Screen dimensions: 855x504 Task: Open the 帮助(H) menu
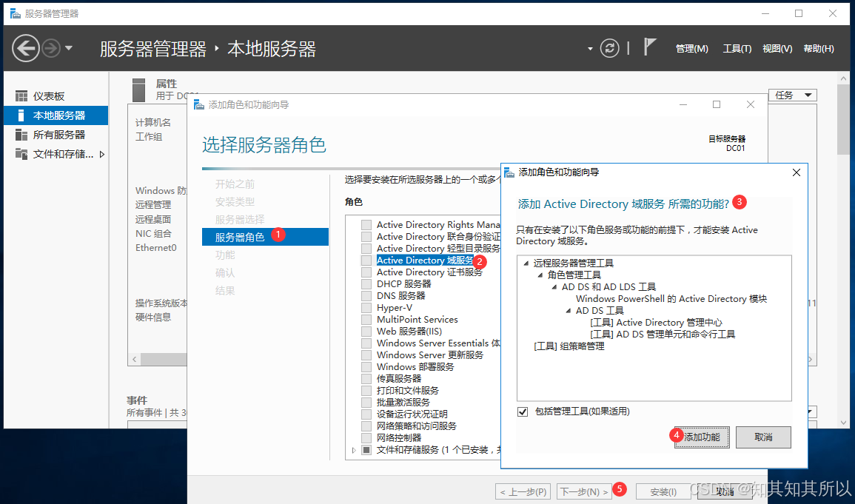[819, 49]
